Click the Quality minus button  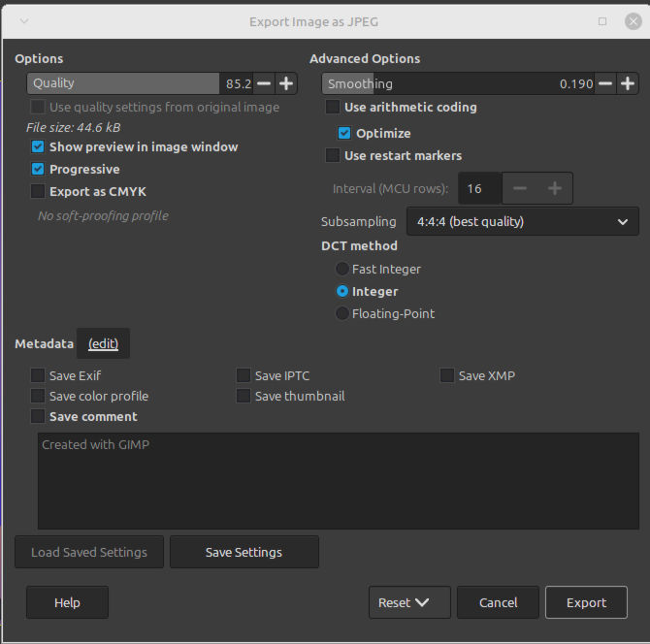(264, 83)
